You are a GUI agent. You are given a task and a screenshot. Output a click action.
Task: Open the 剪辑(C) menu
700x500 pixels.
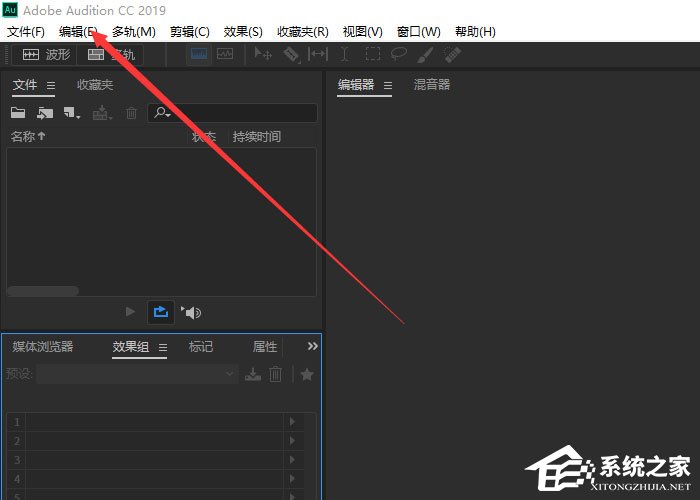click(x=189, y=32)
